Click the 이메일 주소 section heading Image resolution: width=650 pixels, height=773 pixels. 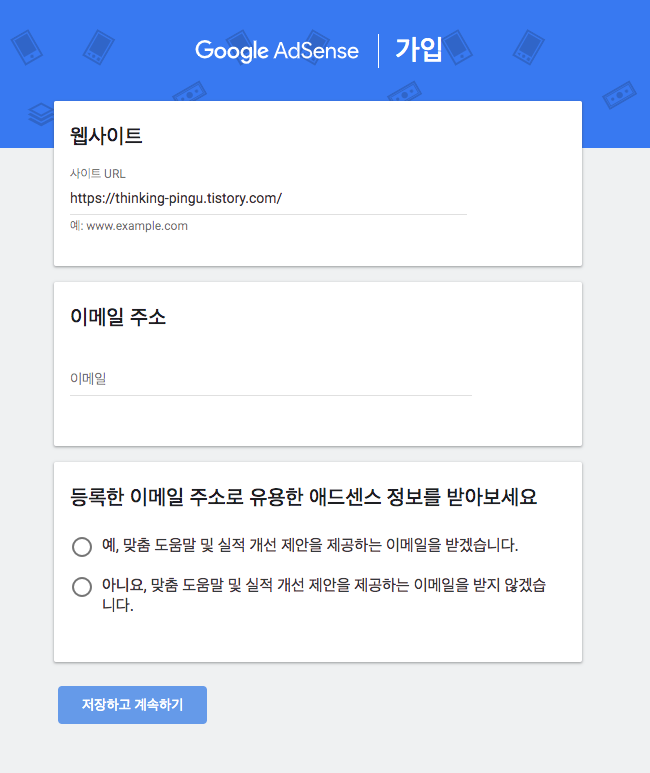pyautogui.click(x=118, y=316)
